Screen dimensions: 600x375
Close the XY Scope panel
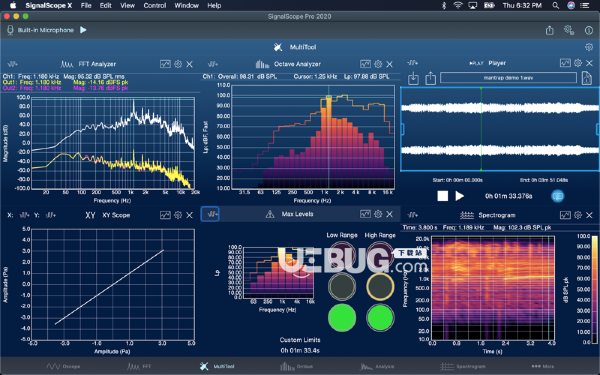(189, 215)
